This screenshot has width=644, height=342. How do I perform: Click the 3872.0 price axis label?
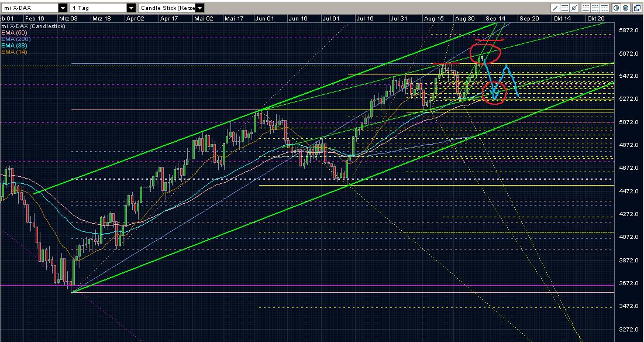629,260
